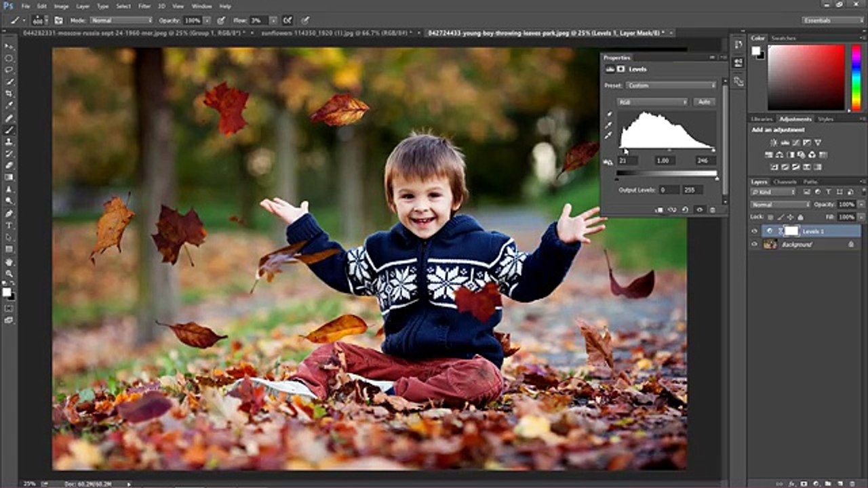Open the Filter menu
Viewport: 868px width, 488px height.
[x=144, y=6]
